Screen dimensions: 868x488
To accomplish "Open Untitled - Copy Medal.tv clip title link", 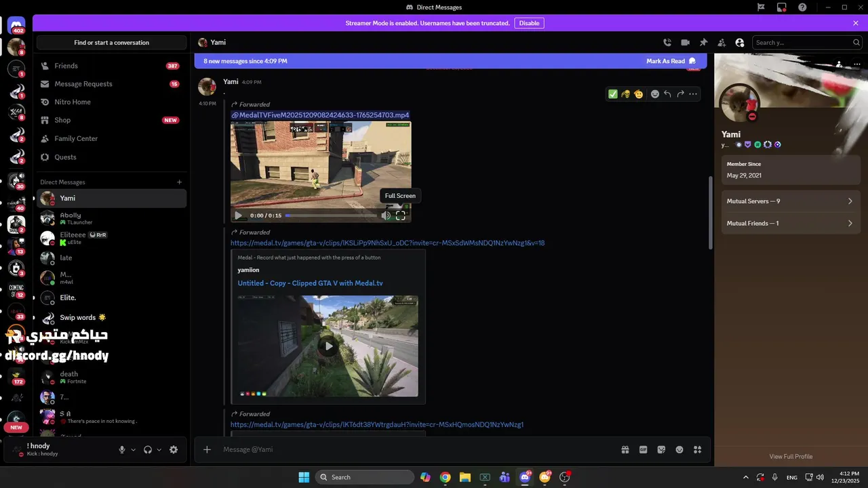I will (x=310, y=283).
